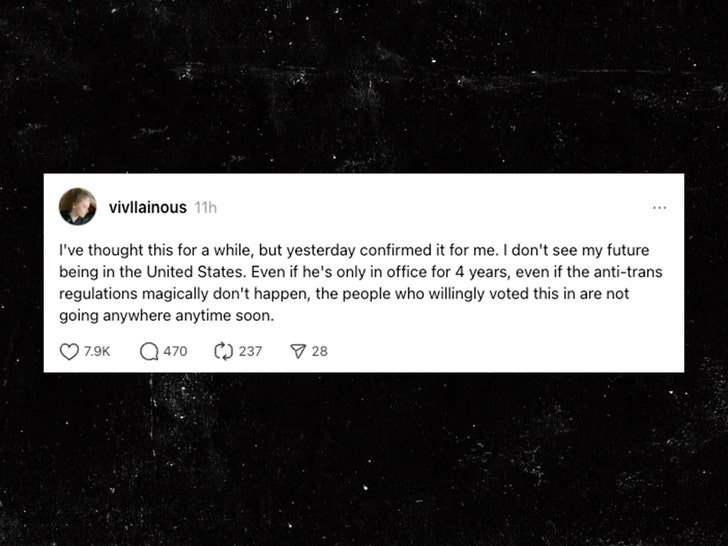Visit the vivllainous username link
Image resolution: width=728 pixels, height=546 pixels.
148,207
